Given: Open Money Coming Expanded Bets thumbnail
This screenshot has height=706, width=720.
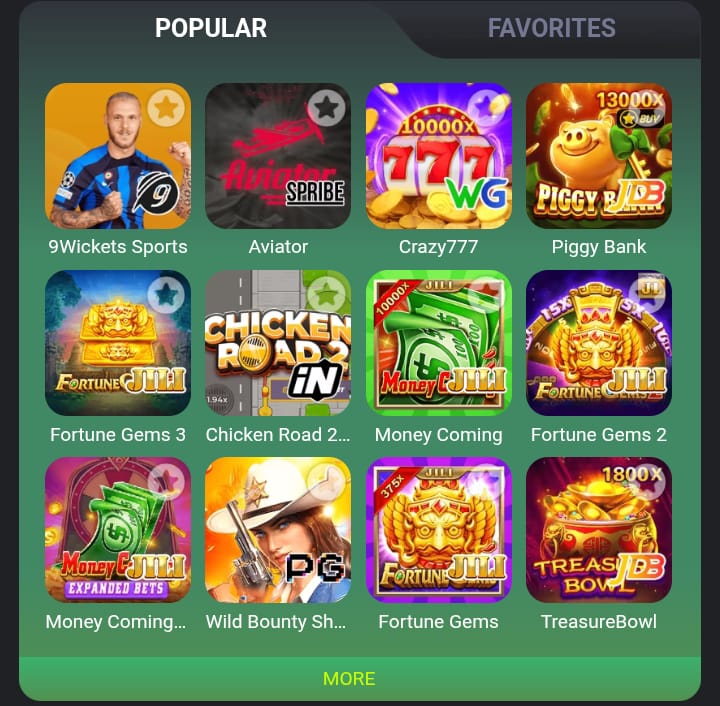Looking at the screenshot, I should [118, 530].
